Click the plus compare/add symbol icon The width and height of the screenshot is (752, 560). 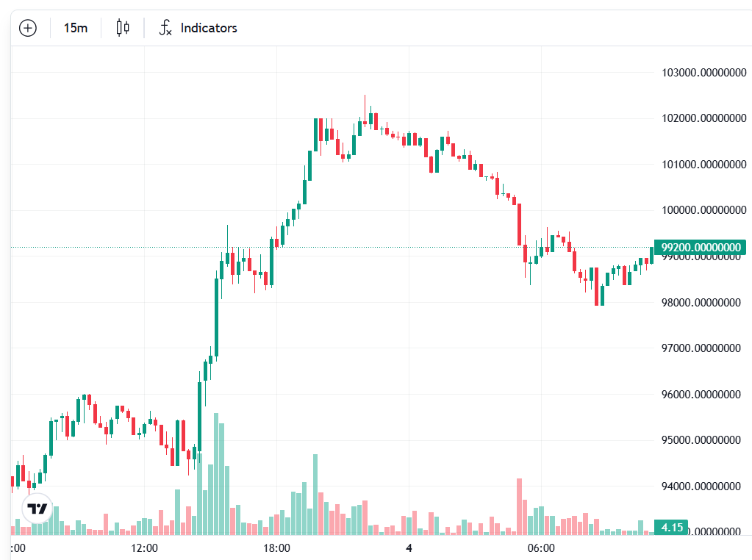(27, 28)
